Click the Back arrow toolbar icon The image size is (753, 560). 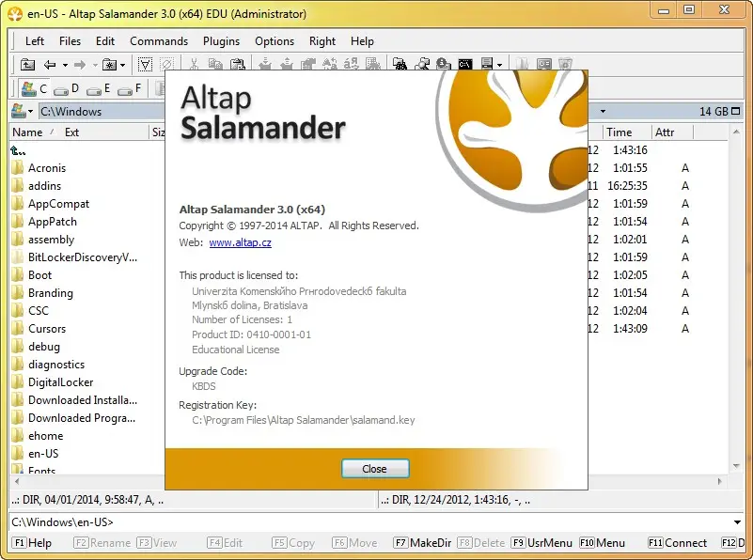pyautogui.click(x=50, y=64)
